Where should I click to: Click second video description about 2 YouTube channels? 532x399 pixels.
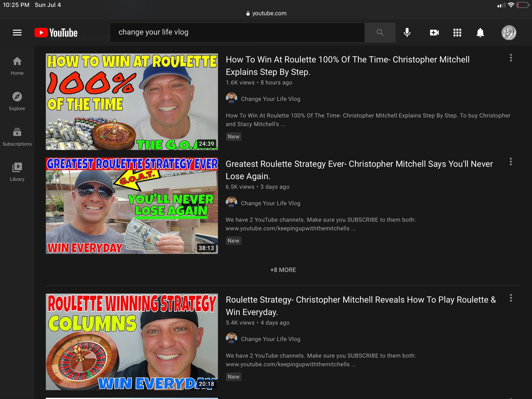[x=320, y=224]
